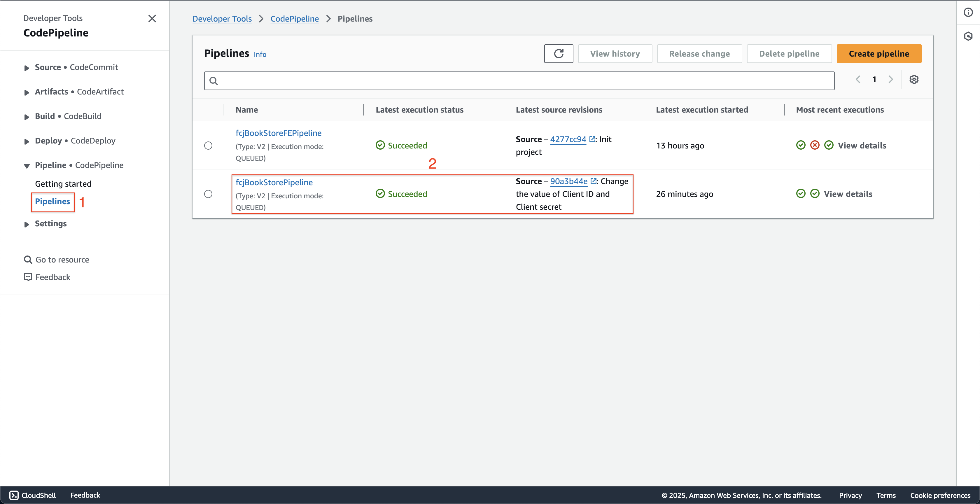
Task: Click Succeeded status icon for fcjBookStorePipeline
Action: [x=380, y=194]
